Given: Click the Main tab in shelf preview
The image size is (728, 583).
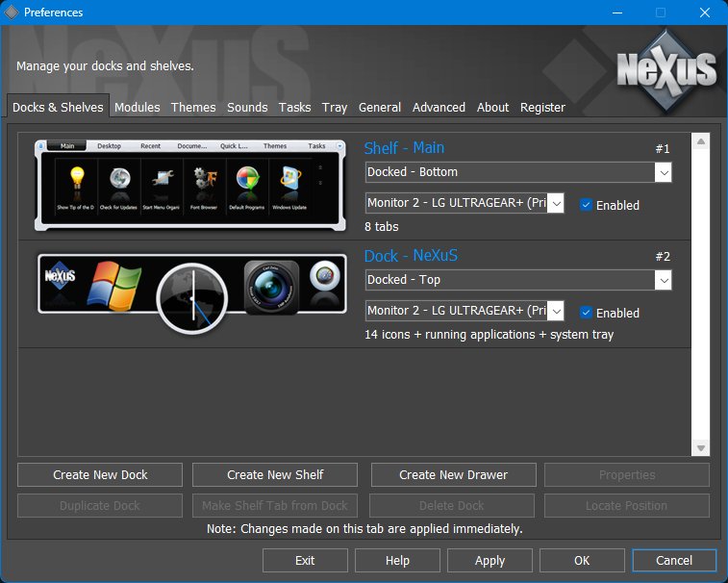Looking at the screenshot, I should [67, 146].
